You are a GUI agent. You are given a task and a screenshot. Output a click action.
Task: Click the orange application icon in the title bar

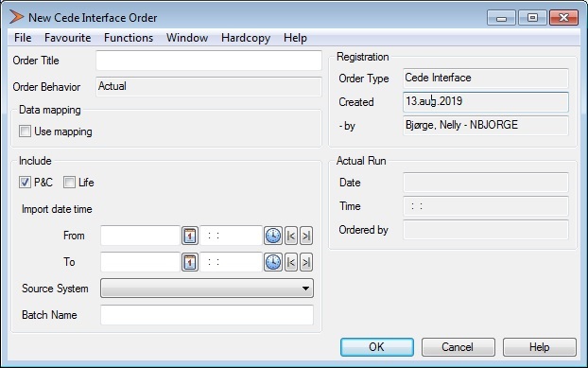(16, 17)
